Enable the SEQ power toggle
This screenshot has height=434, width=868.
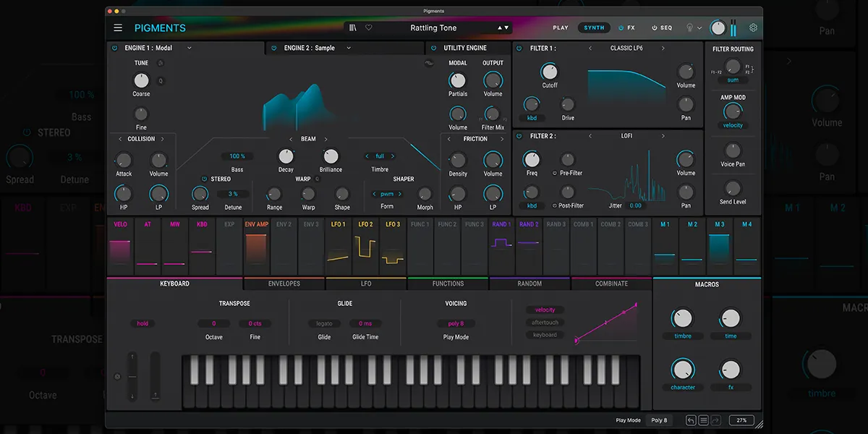point(654,27)
